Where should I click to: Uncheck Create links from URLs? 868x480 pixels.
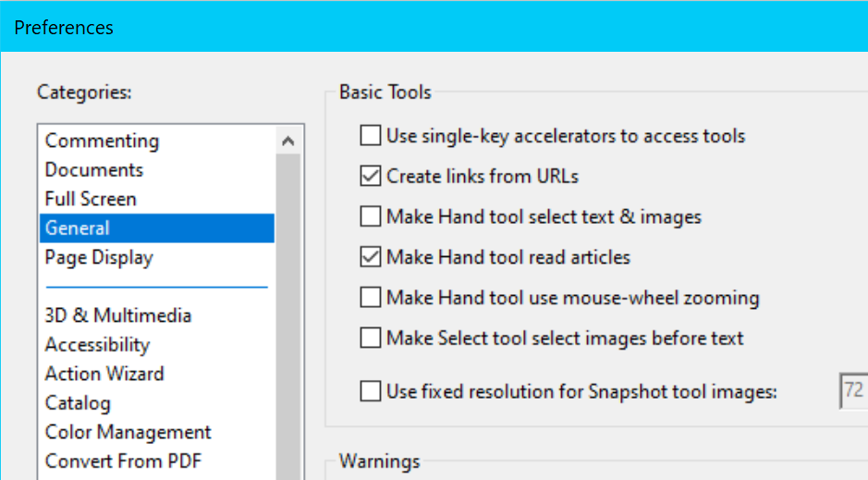point(371,176)
